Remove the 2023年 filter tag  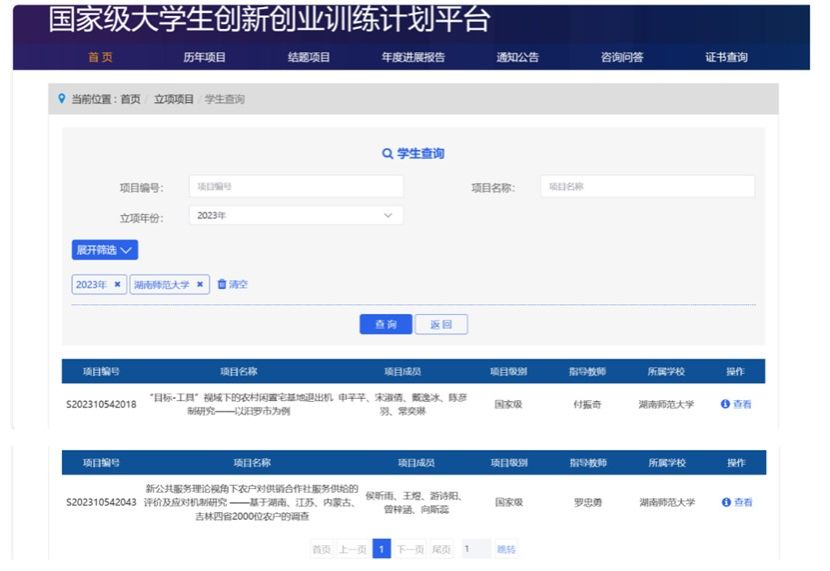(x=117, y=285)
